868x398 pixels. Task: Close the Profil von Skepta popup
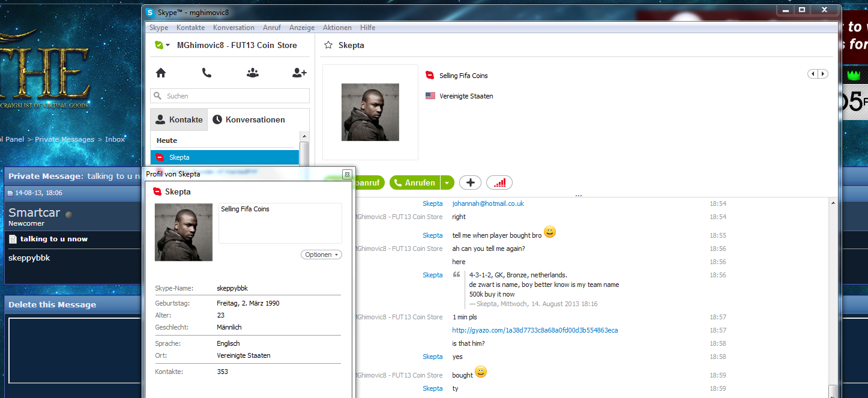[x=346, y=174]
